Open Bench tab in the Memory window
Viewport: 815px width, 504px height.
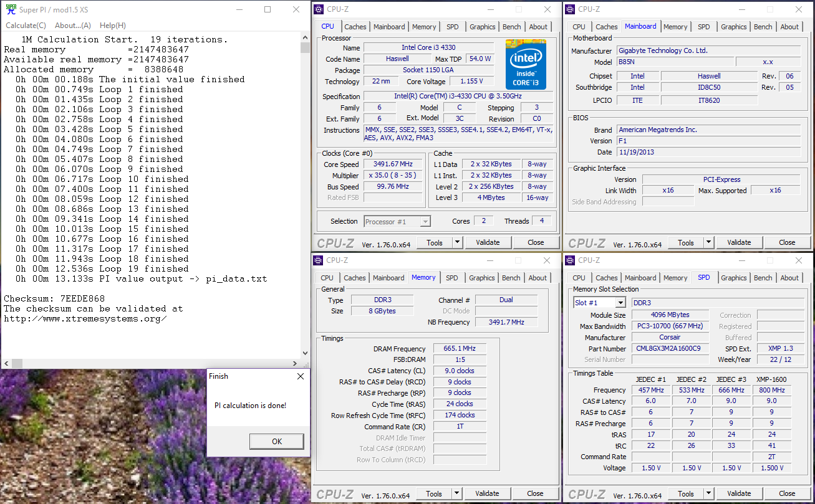511,278
